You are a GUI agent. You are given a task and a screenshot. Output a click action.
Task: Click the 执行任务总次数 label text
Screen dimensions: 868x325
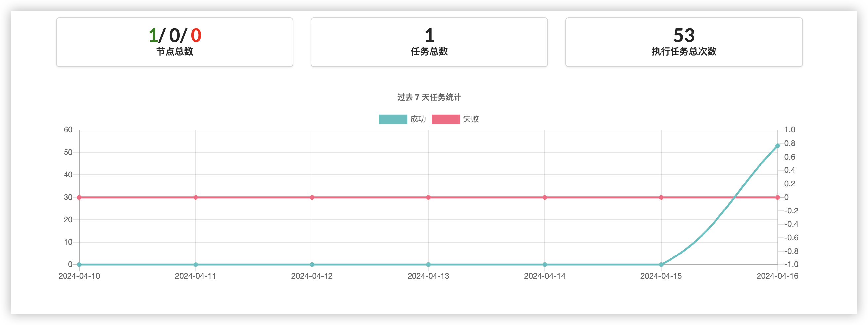pyautogui.click(x=684, y=52)
